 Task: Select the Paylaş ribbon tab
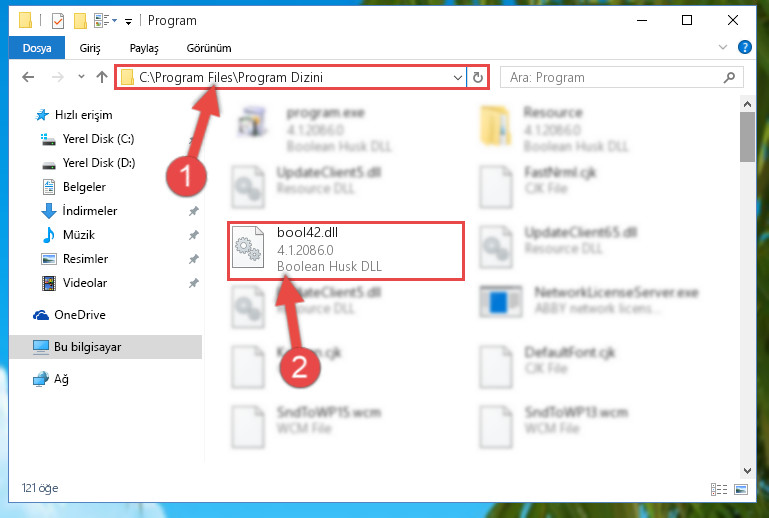tap(144, 48)
